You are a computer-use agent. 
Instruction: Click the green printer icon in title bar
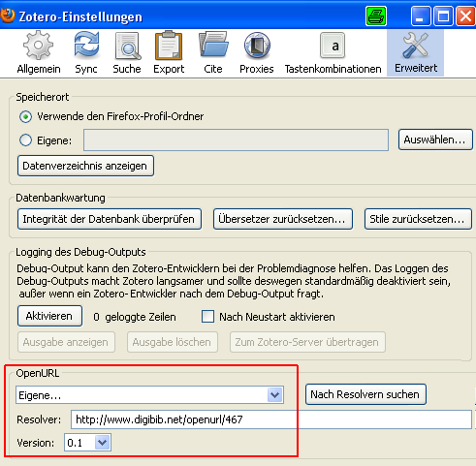click(376, 16)
